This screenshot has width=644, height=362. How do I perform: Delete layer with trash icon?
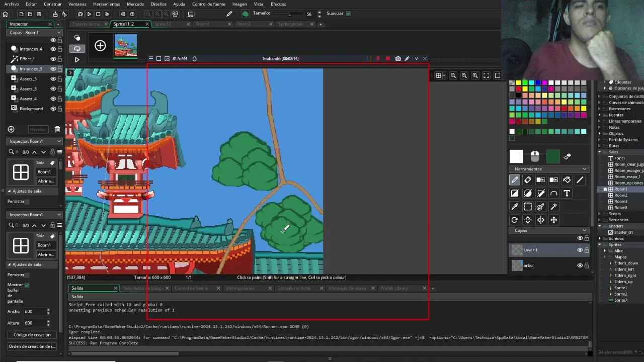(57, 129)
